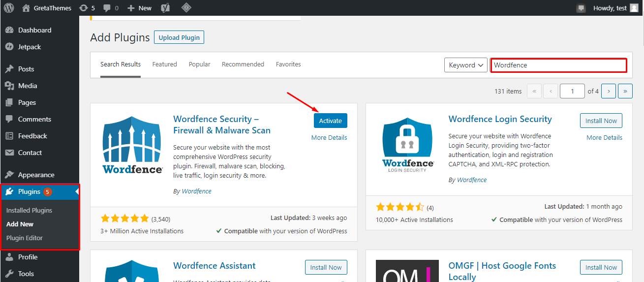
Task: Click '131 items' results count text
Action: click(508, 91)
